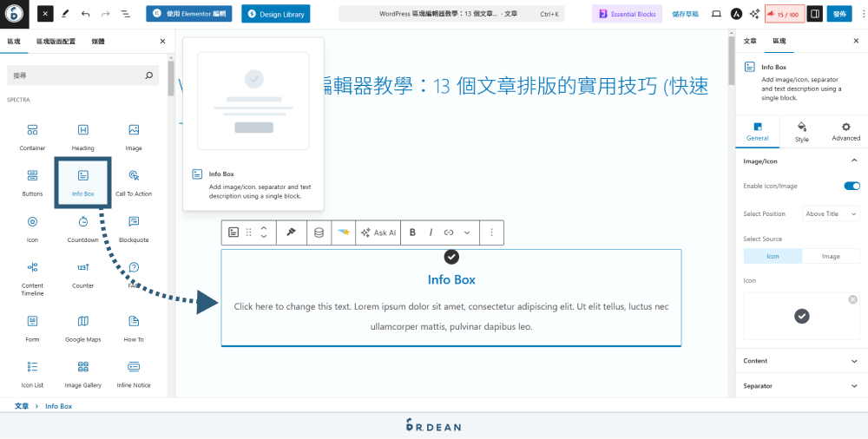Add the Counter block
Viewport: 868px width, 439px height.
(83, 276)
